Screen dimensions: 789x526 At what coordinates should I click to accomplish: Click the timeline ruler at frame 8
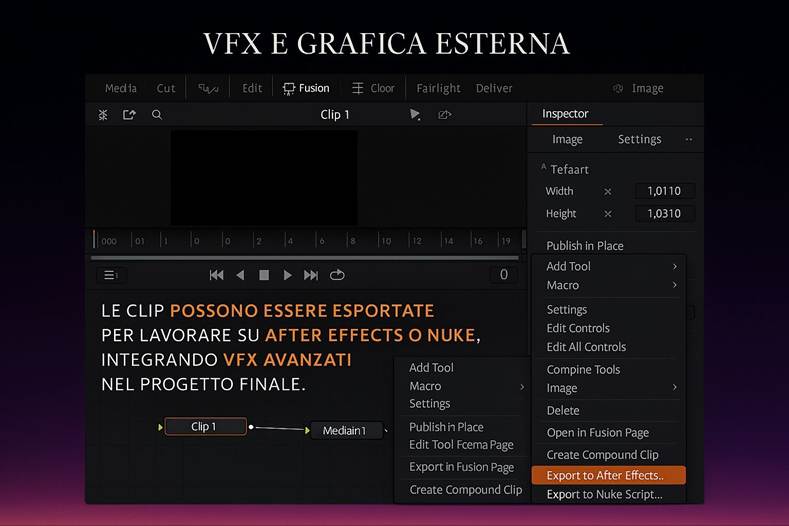(x=351, y=241)
